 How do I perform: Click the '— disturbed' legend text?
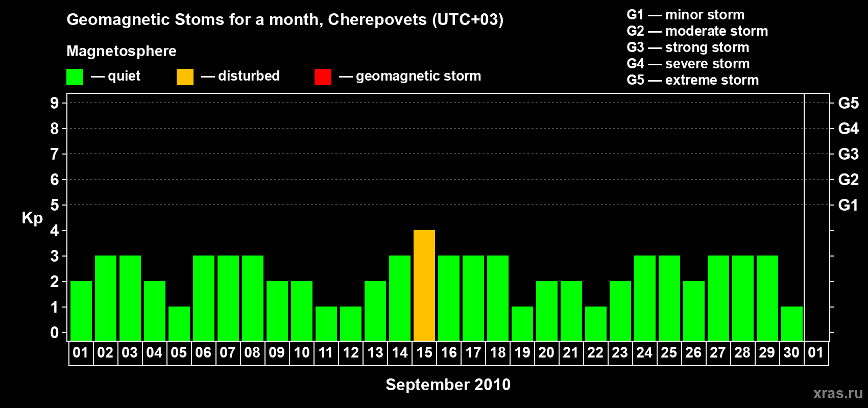click(x=240, y=76)
